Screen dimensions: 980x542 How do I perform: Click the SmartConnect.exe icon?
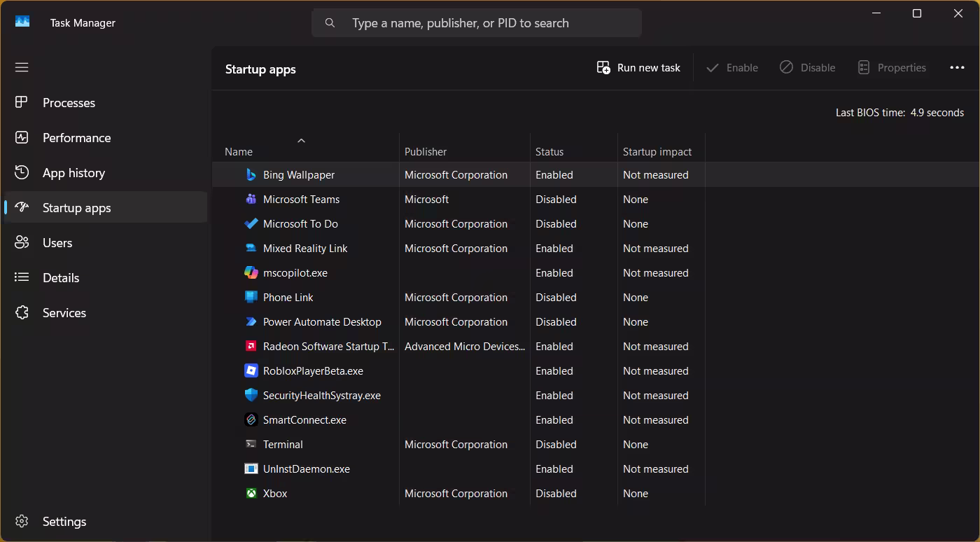[251, 419]
